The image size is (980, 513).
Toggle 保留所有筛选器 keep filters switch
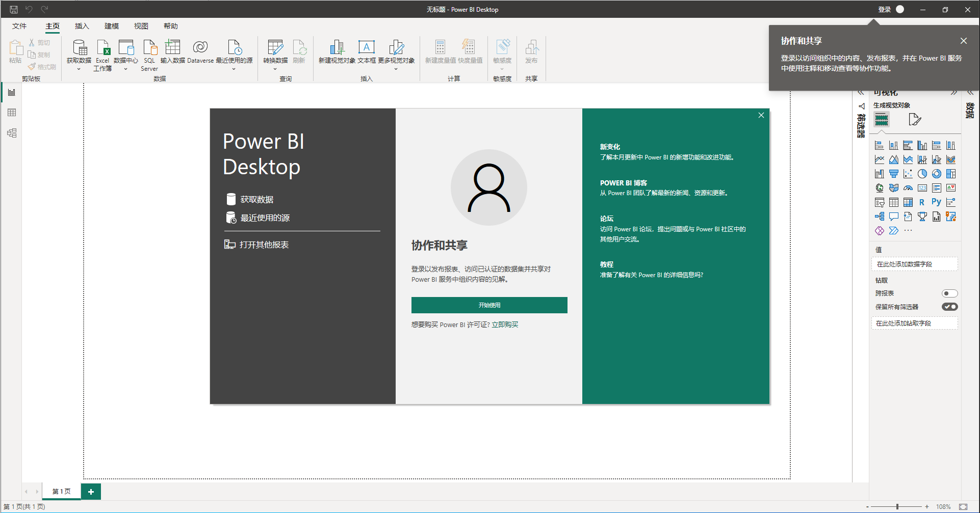coord(949,307)
